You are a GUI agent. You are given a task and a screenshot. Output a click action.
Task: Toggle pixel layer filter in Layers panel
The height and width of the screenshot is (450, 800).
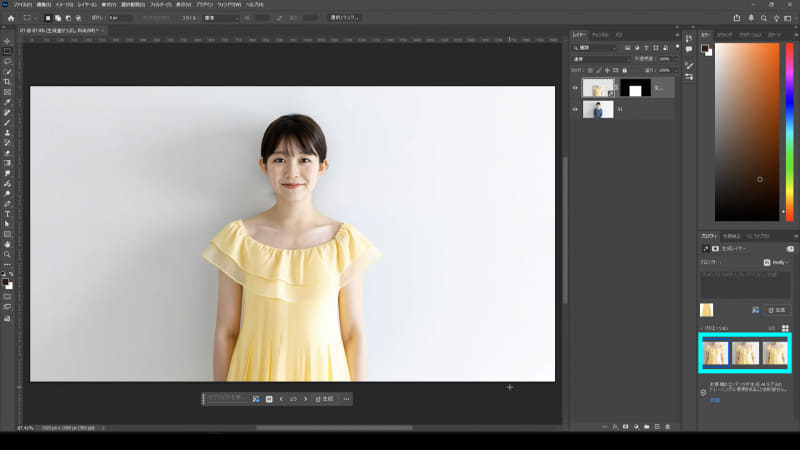click(x=628, y=48)
